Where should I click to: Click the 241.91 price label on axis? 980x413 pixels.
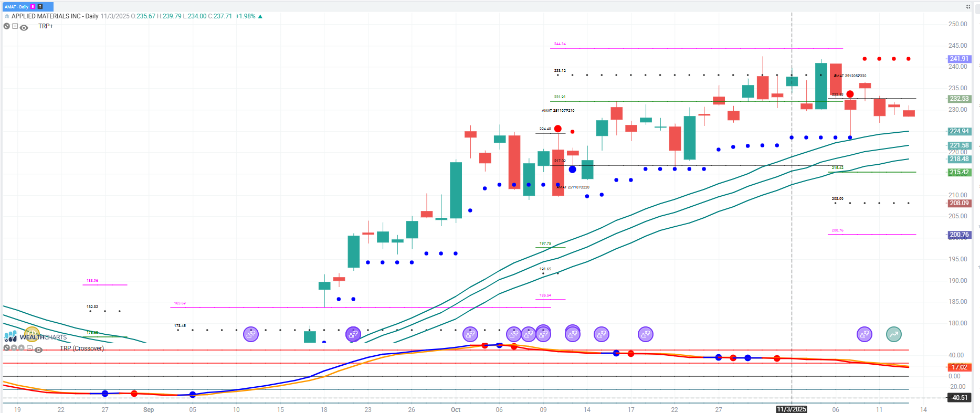point(958,59)
